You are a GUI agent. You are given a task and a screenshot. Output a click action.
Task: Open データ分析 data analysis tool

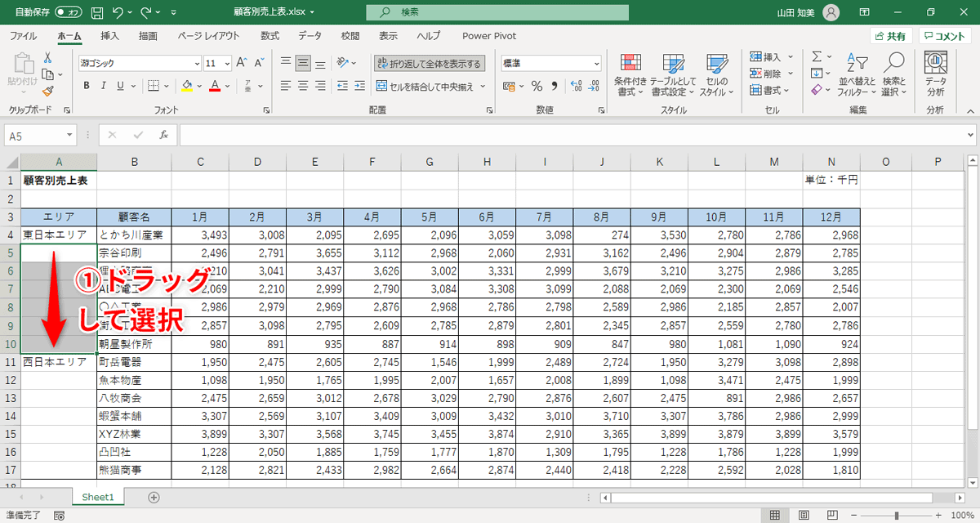pos(936,74)
